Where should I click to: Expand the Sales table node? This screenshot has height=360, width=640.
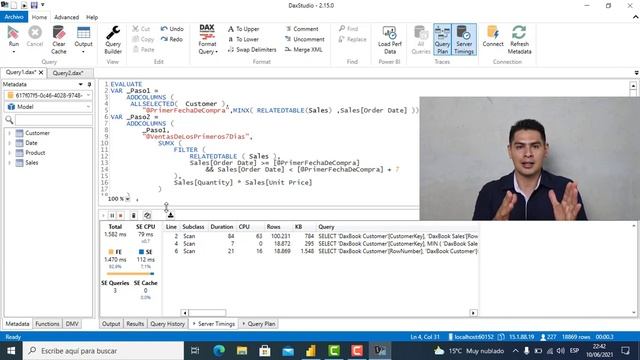click(9, 162)
